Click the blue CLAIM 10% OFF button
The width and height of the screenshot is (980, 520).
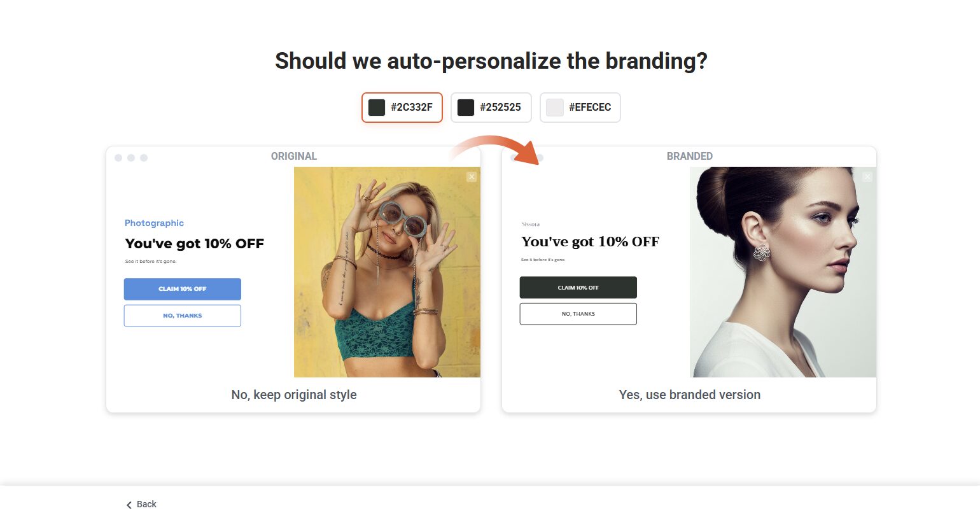point(183,289)
